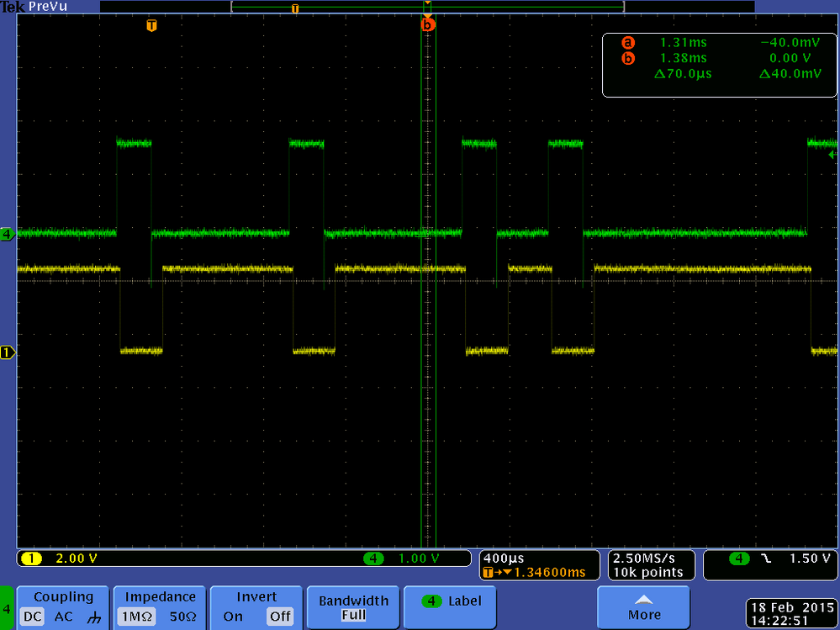The height and width of the screenshot is (630, 840).
Task: Switch Invert to On
Action: point(234,616)
